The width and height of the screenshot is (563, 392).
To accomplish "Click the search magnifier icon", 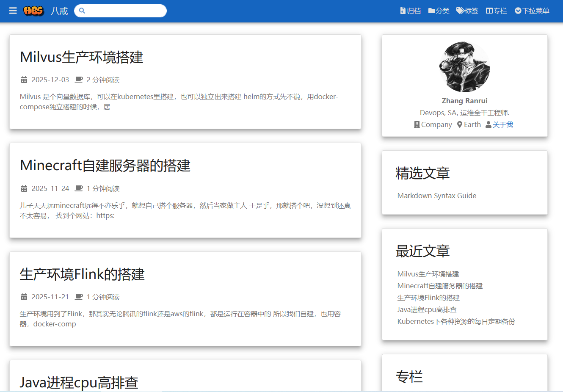I will click(x=82, y=11).
